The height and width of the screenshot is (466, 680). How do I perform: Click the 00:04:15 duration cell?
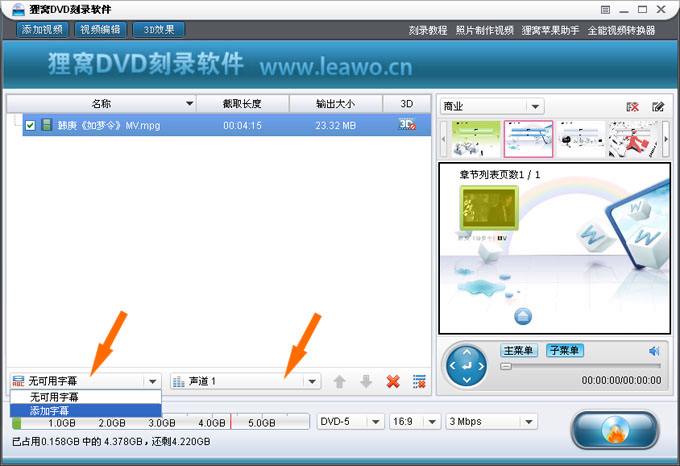coord(242,126)
